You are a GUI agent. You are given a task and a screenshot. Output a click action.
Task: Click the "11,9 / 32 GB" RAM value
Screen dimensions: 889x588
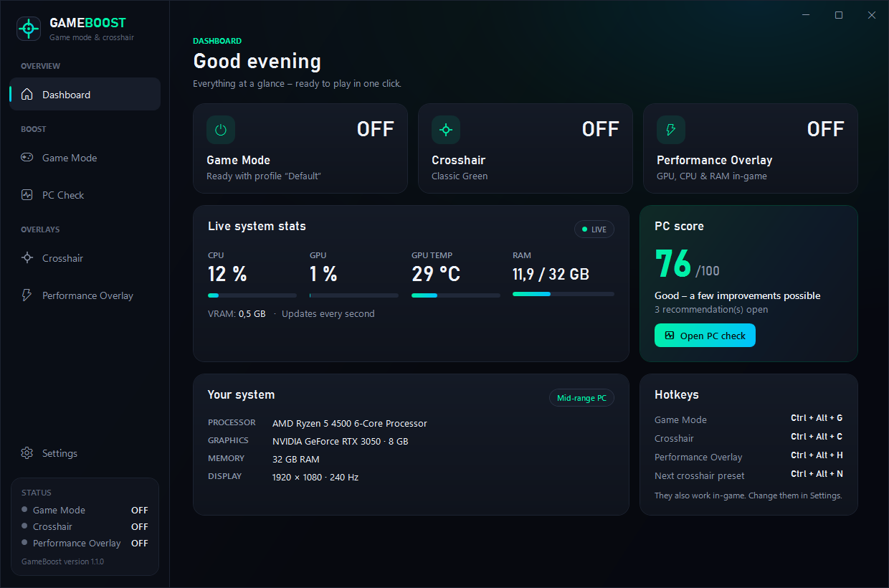click(x=551, y=274)
